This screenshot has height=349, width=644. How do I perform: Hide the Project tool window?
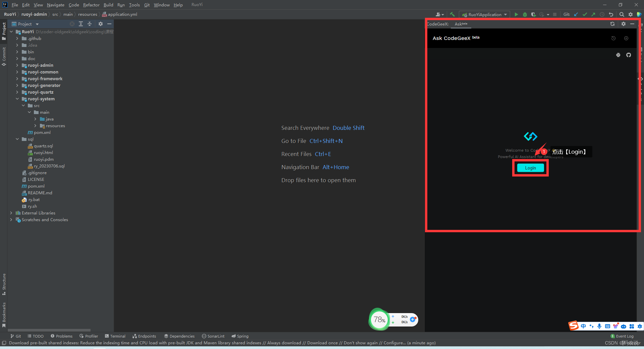[x=109, y=24]
